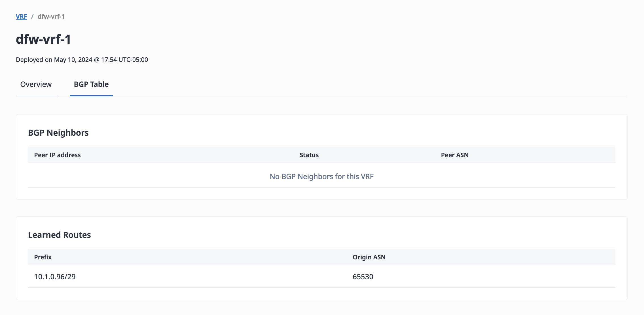The height and width of the screenshot is (315, 644).
Task: Click the No BGP Neighbors message
Action: 322,177
